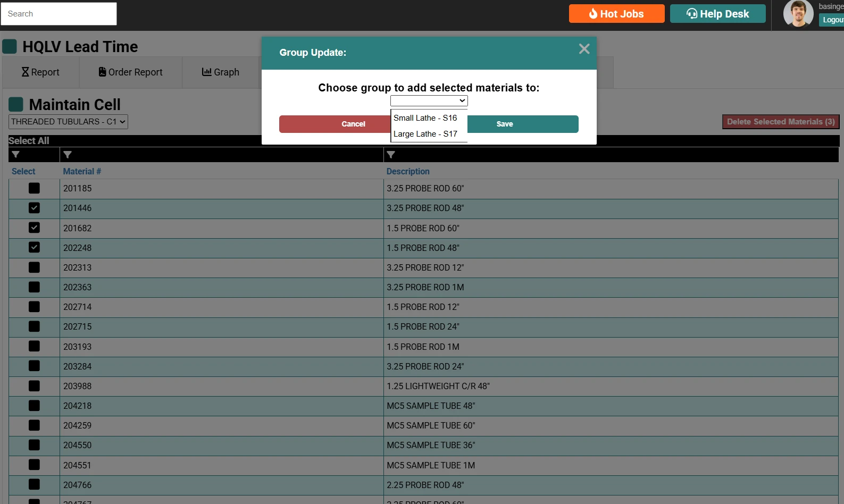Viewport: 844px width, 504px height.
Task: Click description MC5 SAMPLE TUBE 1M
Action: 431,465
